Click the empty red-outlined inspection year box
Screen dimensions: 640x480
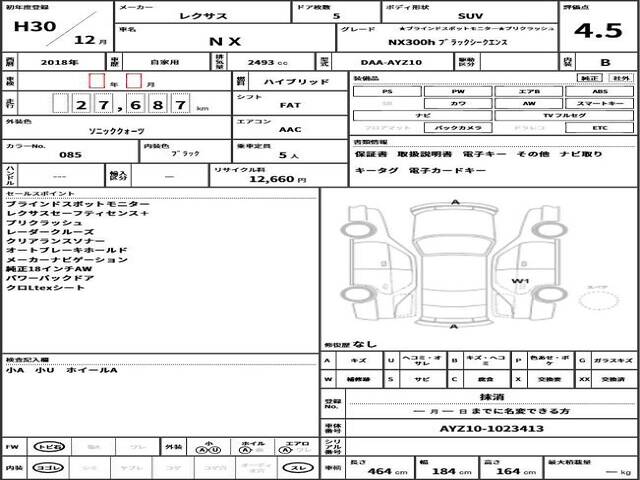(96, 80)
